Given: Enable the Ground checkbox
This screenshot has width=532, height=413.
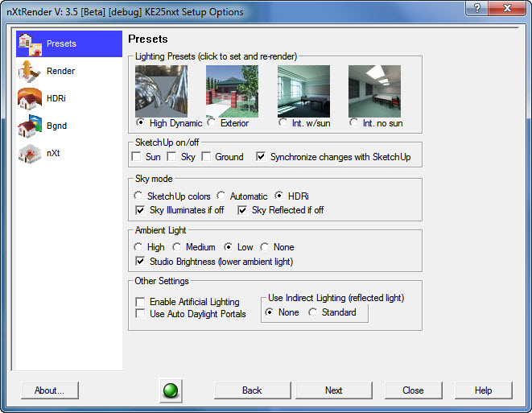Looking at the screenshot, I should 206,156.
